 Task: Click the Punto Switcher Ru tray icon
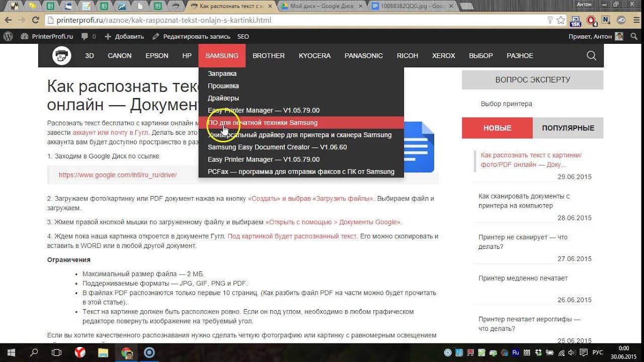(516, 353)
